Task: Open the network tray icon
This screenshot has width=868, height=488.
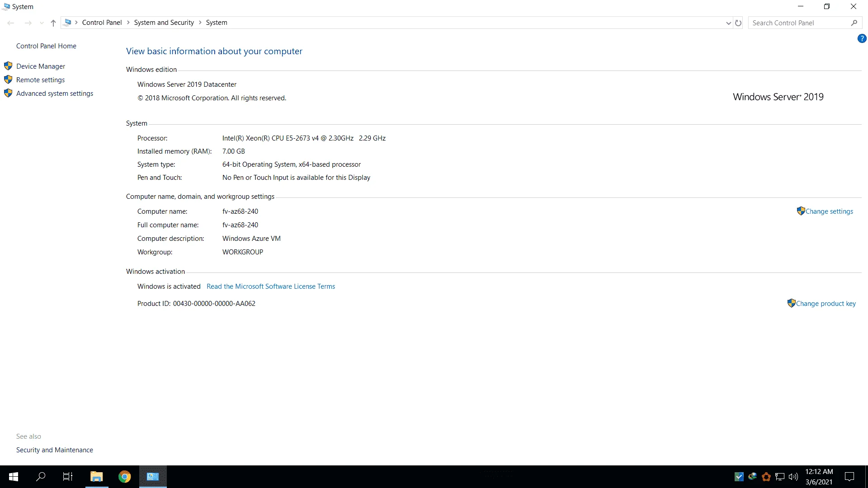Action: (780, 477)
